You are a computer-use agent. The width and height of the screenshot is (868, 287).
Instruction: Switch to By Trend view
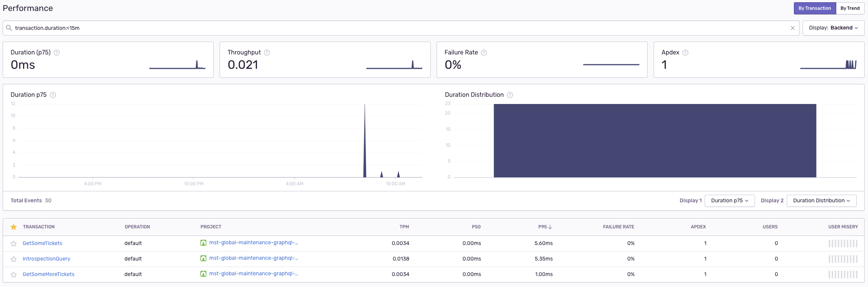pyautogui.click(x=850, y=8)
